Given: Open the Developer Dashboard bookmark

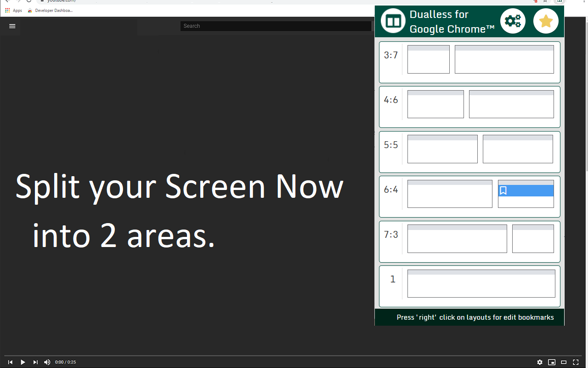Looking at the screenshot, I should point(50,10).
